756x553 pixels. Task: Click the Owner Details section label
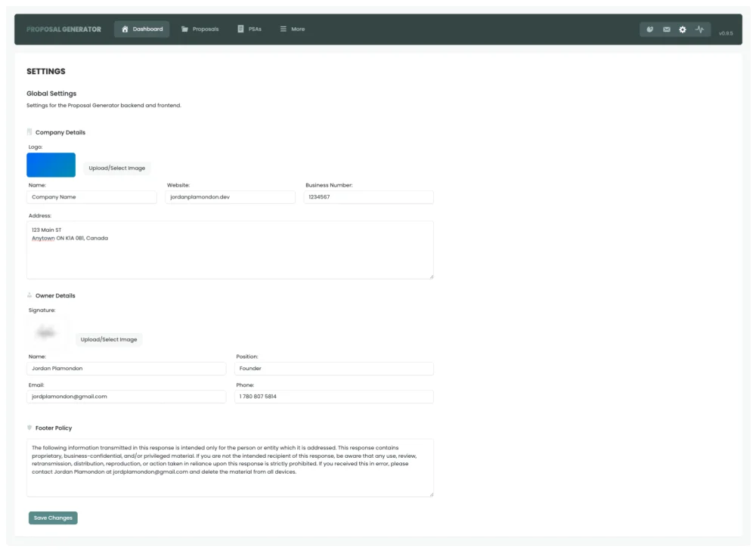point(55,296)
